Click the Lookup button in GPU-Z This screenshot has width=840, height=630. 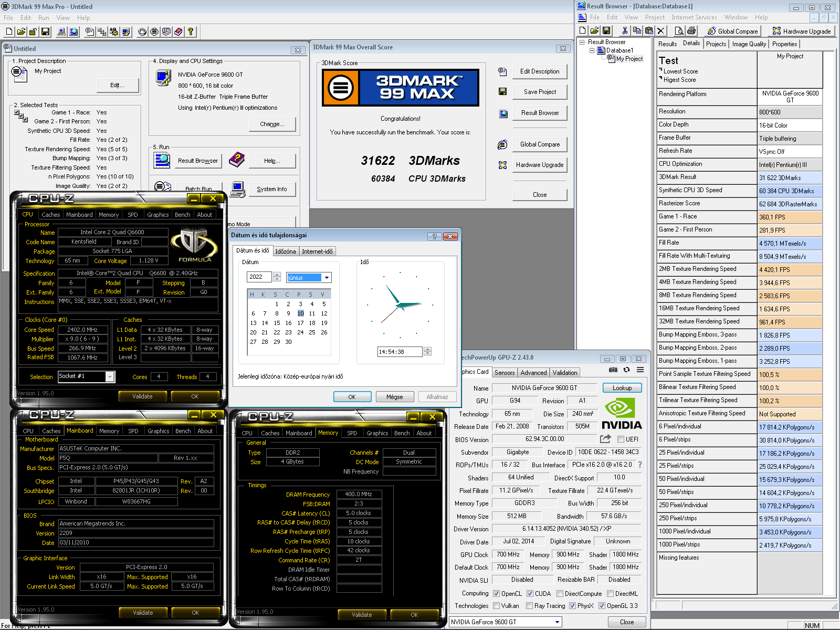click(x=622, y=388)
